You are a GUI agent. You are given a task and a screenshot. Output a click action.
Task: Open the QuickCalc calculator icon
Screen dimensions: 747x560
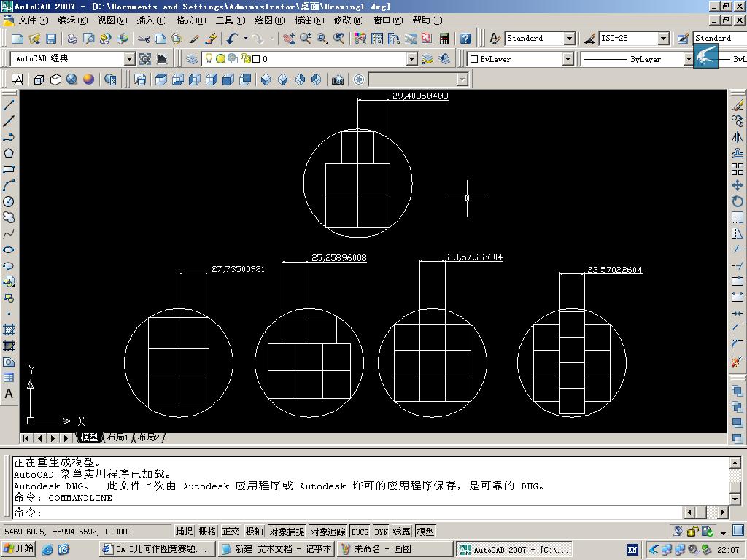pyautogui.click(x=444, y=39)
